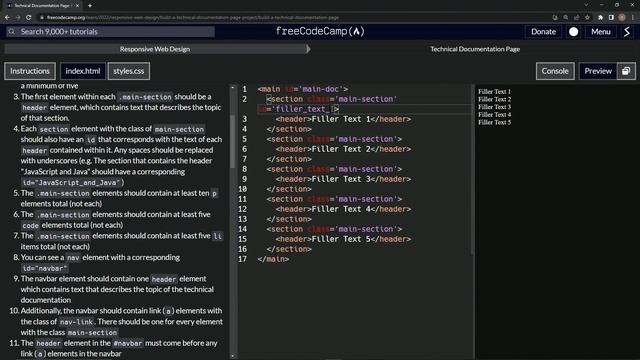Open the browser zoom magnifier icon
Viewport: 640px width, 360px height.
(566, 18)
